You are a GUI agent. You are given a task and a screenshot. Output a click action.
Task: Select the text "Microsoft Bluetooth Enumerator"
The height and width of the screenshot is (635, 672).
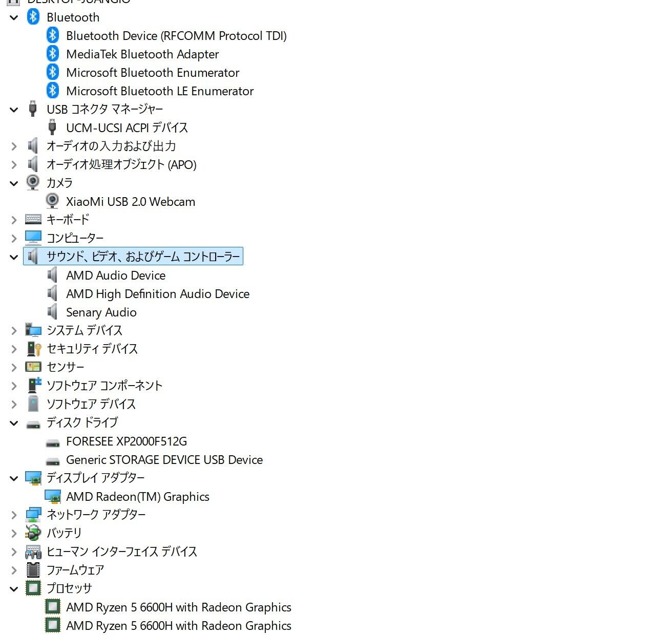tap(153, 73)
